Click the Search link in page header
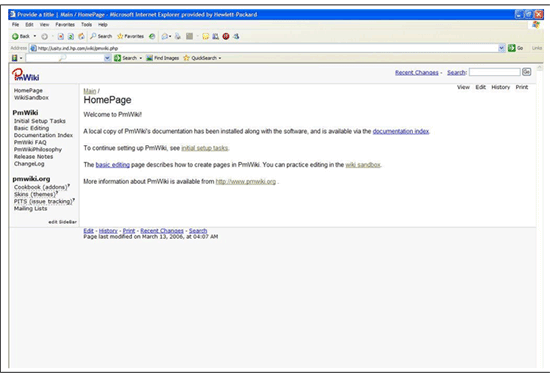 456,73
